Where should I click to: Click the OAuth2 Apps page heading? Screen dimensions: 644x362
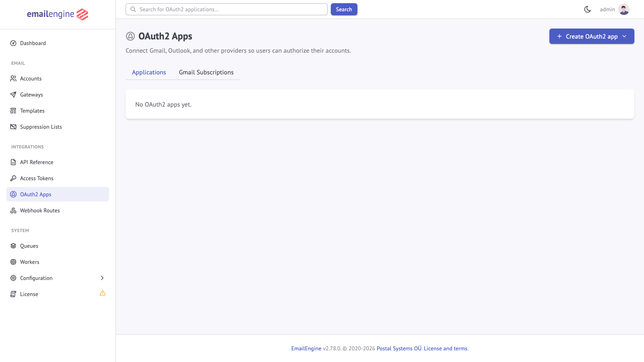pyautogui.click(x=165, y=36)
